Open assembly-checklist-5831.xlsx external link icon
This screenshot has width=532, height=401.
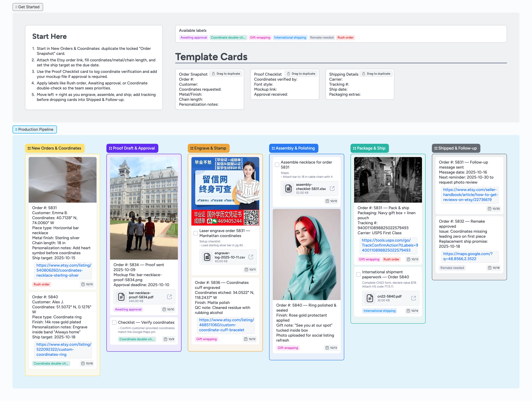click(332, 188)
